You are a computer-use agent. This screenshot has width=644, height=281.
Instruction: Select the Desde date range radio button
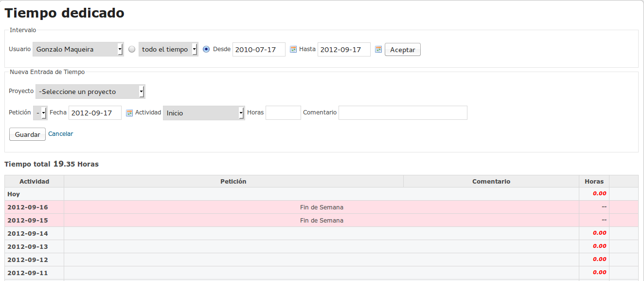point(206,49)
